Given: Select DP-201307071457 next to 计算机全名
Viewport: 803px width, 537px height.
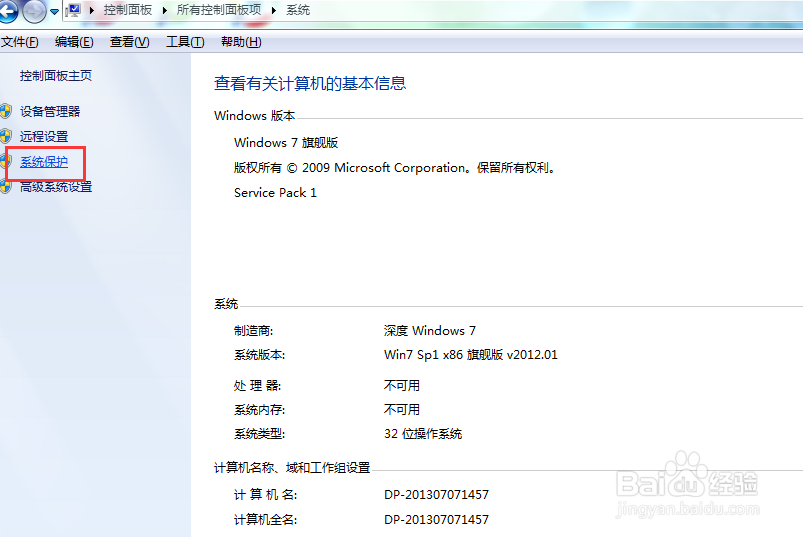Looking at the screenshot, I should 436,520.
